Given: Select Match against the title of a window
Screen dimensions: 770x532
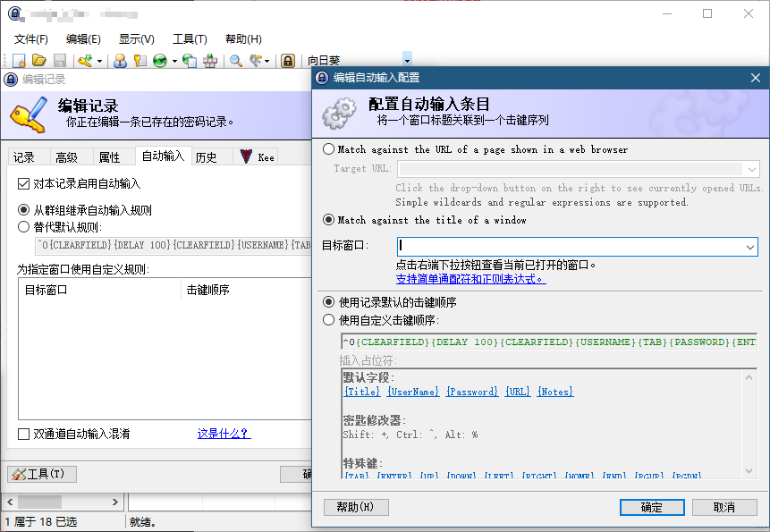Looking at the screenshot, I should click(x=328, y=220).
